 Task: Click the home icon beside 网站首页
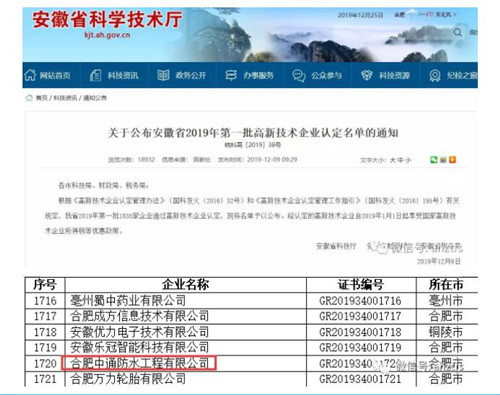tap(30, 75)
